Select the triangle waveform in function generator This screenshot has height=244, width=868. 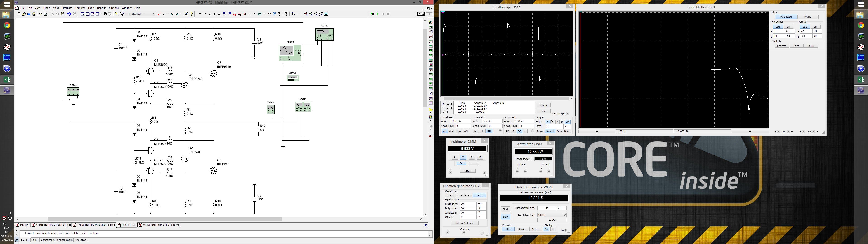click(x=465, y=195)
